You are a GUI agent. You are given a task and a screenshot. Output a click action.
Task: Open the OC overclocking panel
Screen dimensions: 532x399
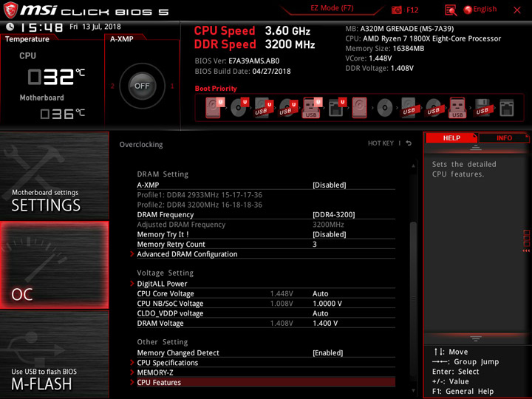[x=54, y=265]
